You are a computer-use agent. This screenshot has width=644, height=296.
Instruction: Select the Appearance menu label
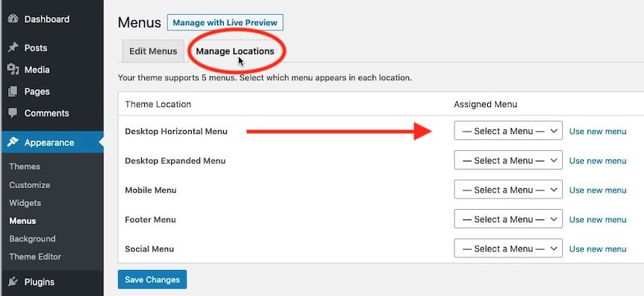(49, 143)
